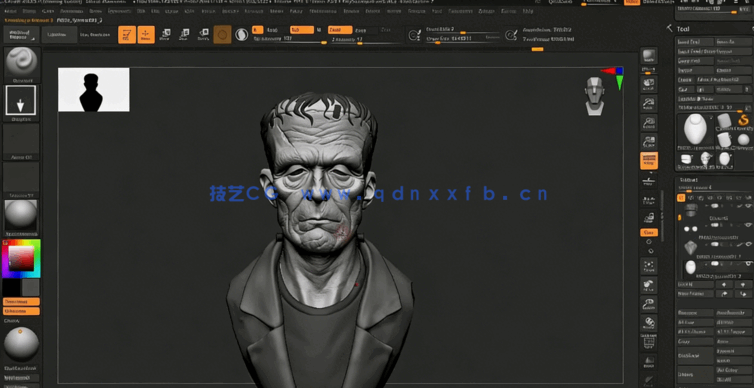Select the gold S SimpleBrush tool thumbnail
The image size is (754, 388).
(743, 121)
